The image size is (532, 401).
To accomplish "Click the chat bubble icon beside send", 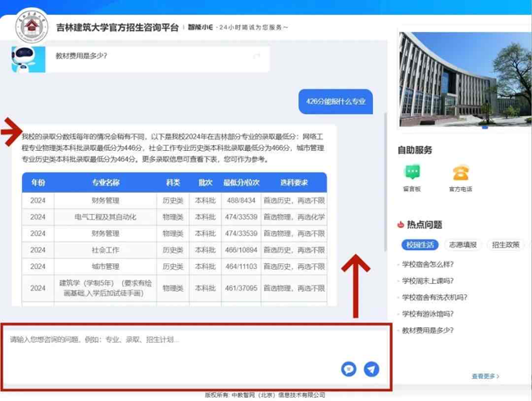I will pyautogui.click(x=348, y=369).
